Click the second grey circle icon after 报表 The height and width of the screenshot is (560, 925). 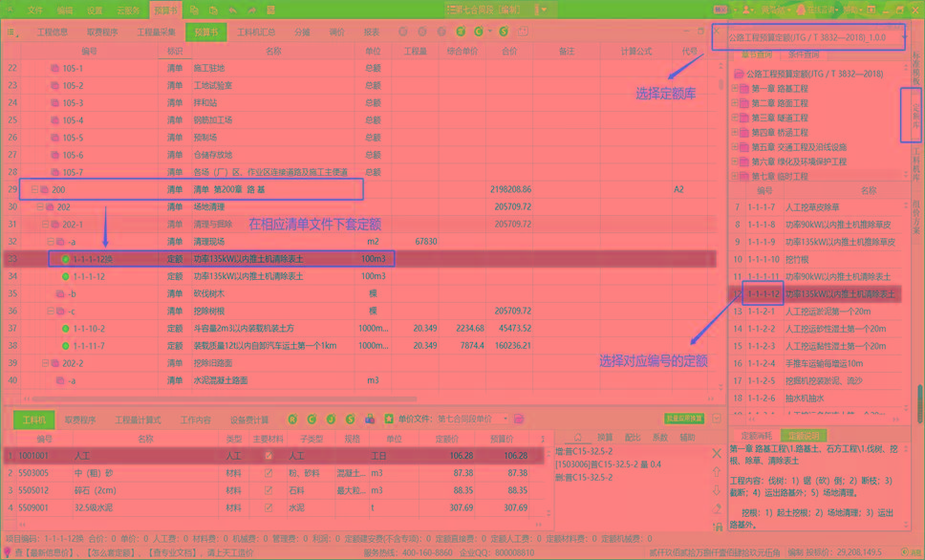(x=422, y=32)
